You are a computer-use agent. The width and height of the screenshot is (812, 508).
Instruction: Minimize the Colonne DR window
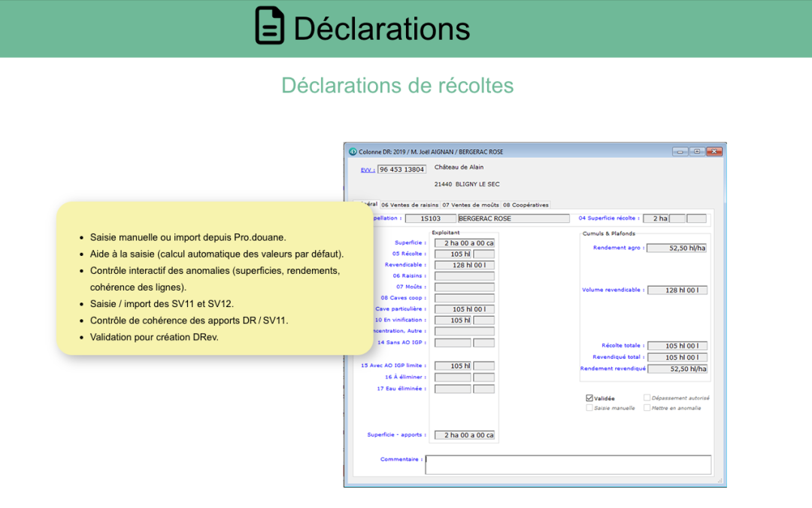point(680,151)
